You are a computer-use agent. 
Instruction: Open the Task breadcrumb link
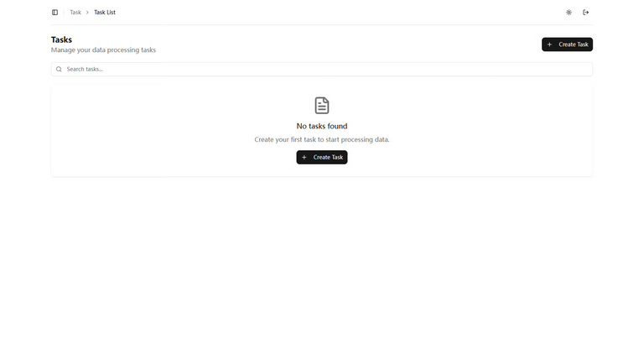pos(75,13)
